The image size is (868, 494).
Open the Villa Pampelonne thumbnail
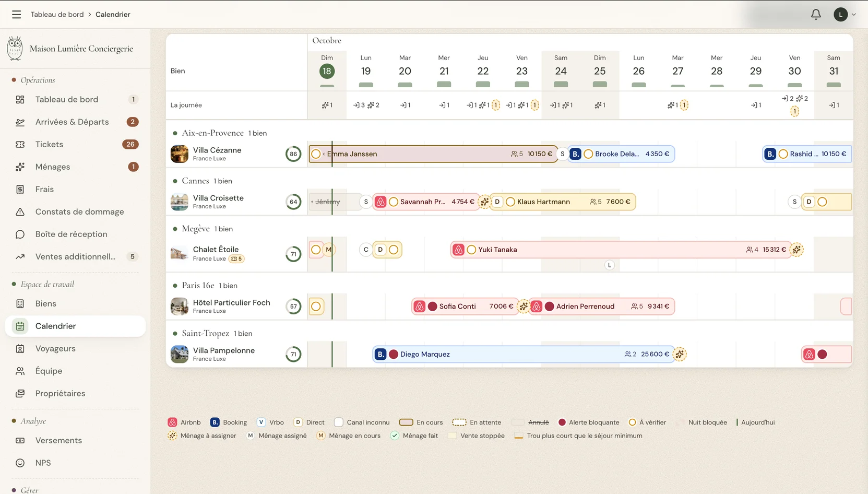[x=180, y=355]
